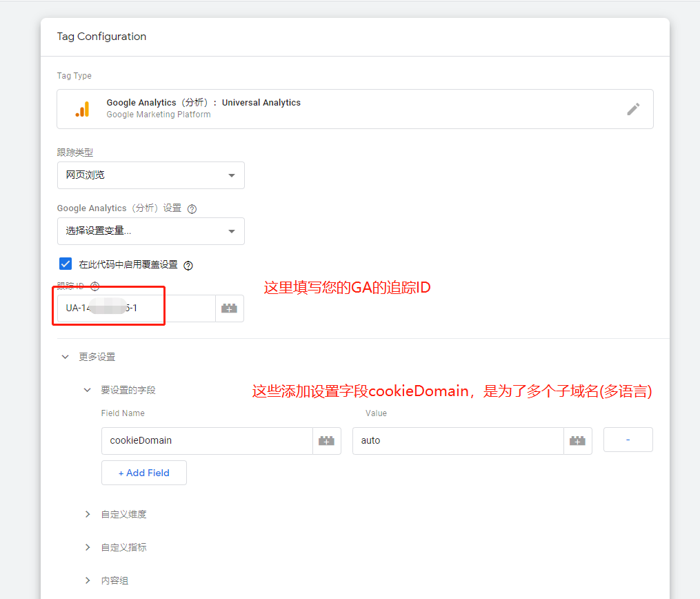Open the 选择设置变量 dropdown
This screenshot has width=700, height=599.
coord(151,231)
